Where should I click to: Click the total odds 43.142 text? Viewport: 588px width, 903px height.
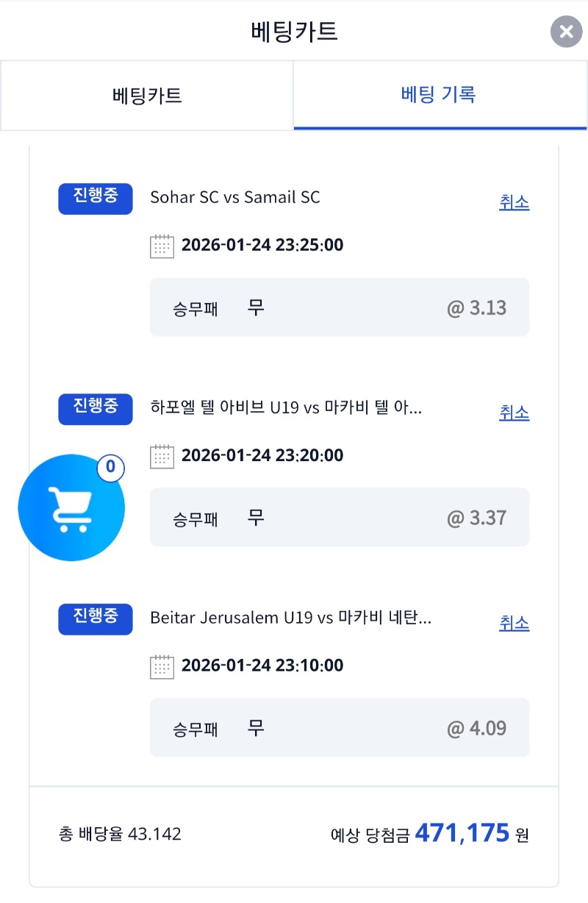(x=120, y=834)
